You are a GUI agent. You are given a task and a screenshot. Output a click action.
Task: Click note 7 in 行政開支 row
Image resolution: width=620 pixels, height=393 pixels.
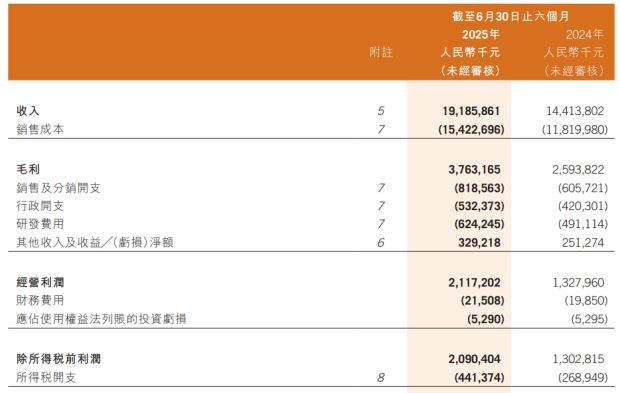tap(381, 206)
